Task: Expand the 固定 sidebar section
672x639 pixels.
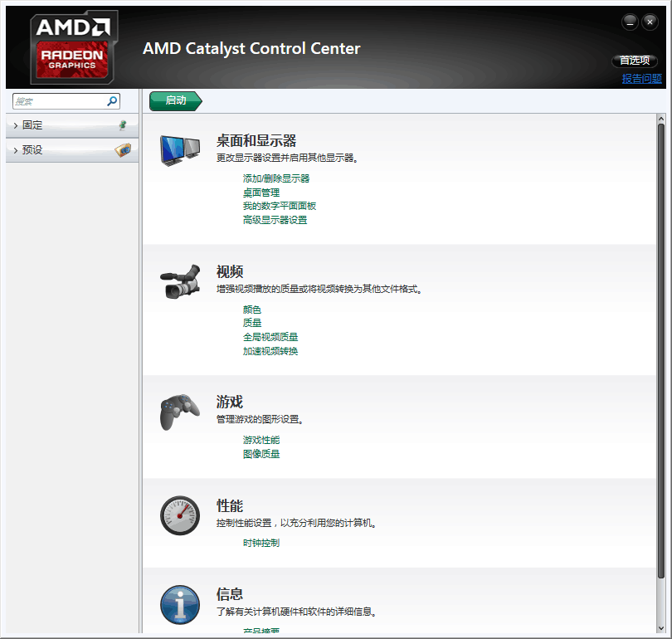Action: [x=33, y=125]
